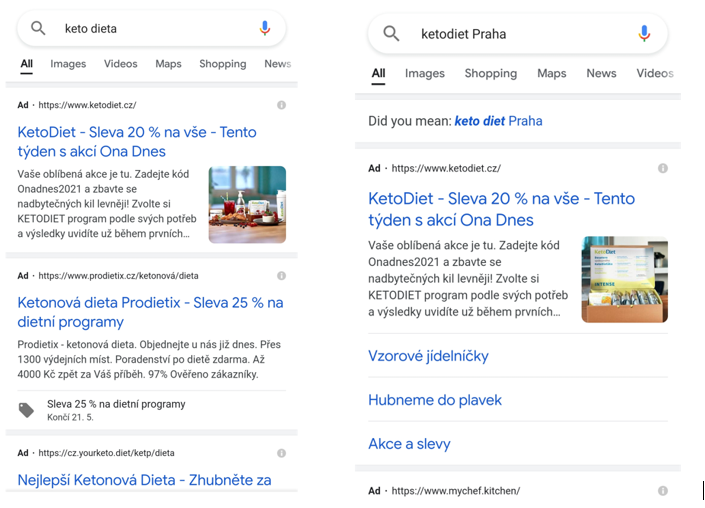The width and height of the screenshot is (705, 508).
Task: Select News tab in ketodiet Praha results
Action: [x=601, y=73]
